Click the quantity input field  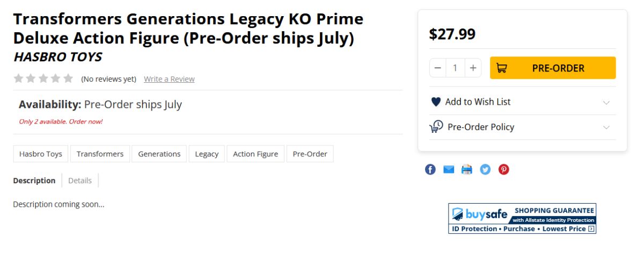pyautogui.click(x=455, y=68)
